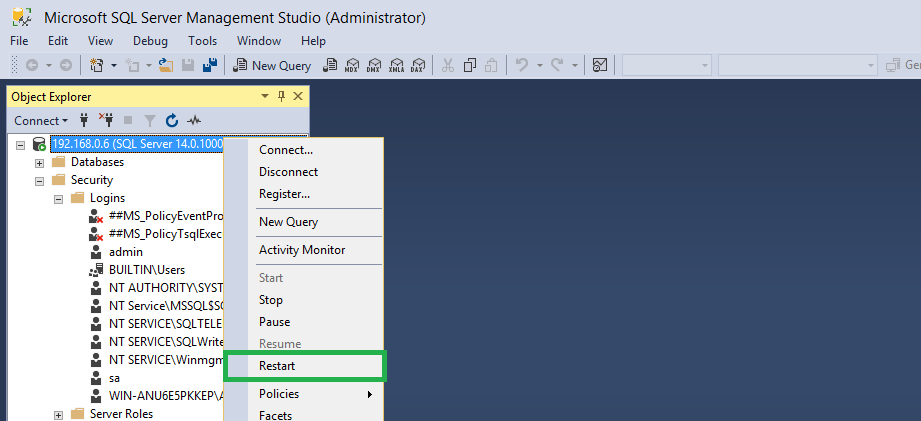
Task: Click the Filter funnel icon in Object Explorer
Action: point(150,121)
